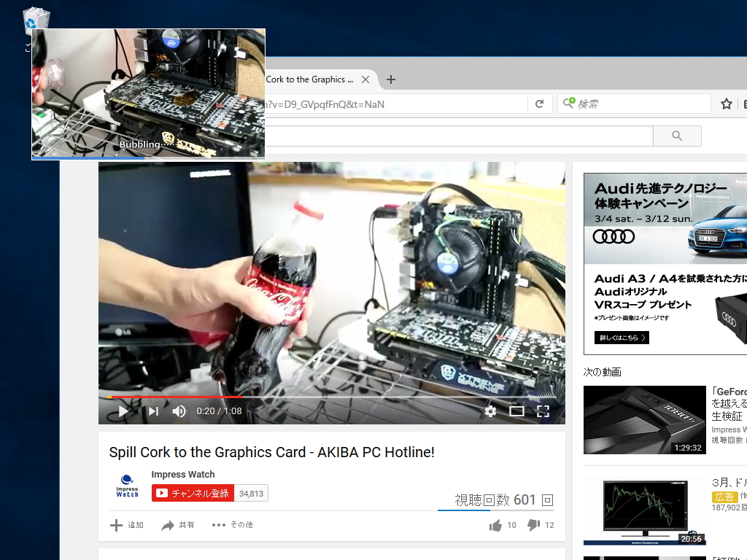This screenshot has height=560, width=747.
Task: Open the Impress Watch channel name link
Action: pyautogui.click(x=183, y=474)
